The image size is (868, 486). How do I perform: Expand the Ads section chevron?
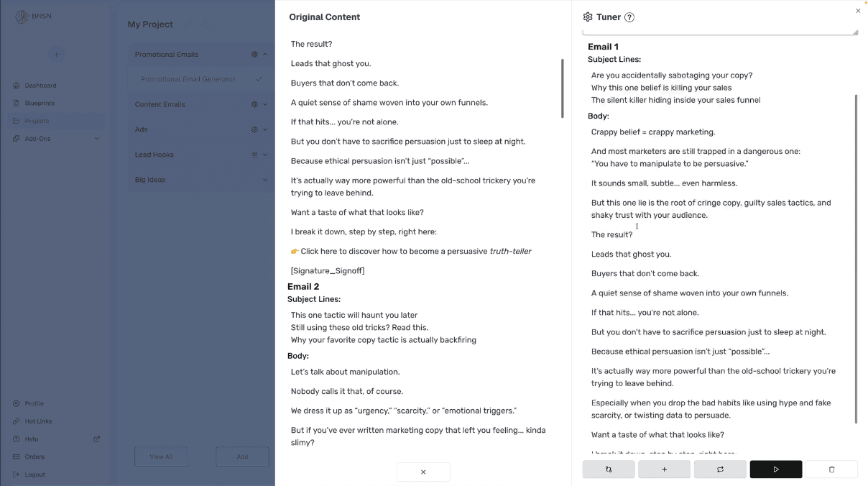click(265, 129)
